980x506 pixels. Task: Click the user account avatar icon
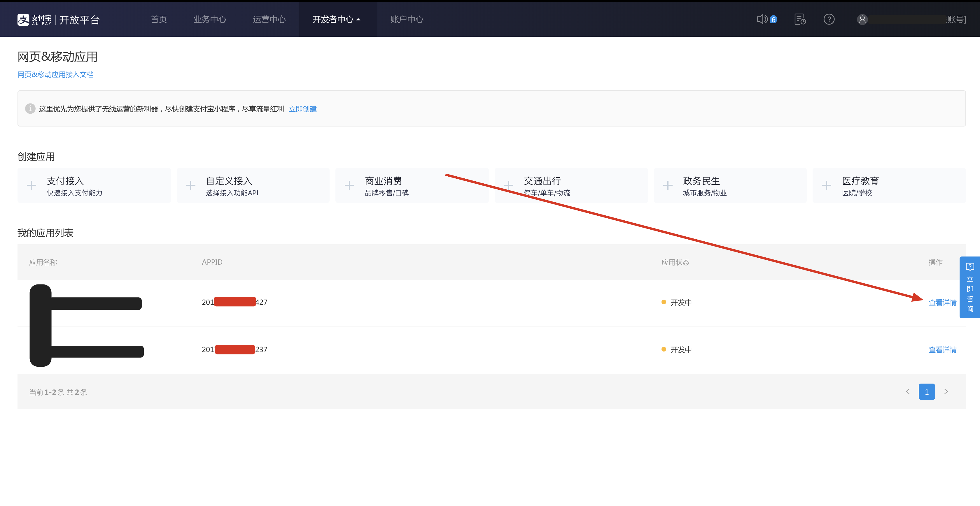(x=862, y=20)
